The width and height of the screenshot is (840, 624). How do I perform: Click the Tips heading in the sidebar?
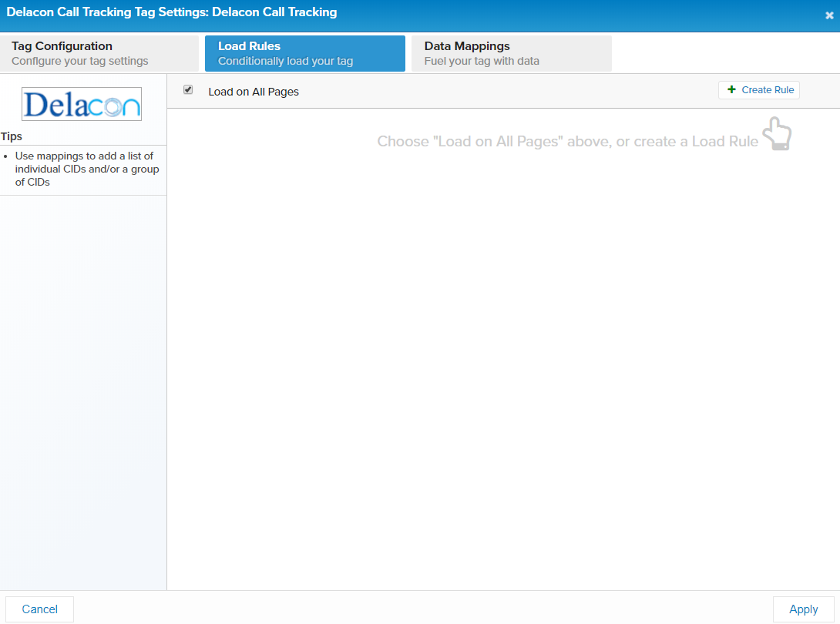[x=12, y=136]
